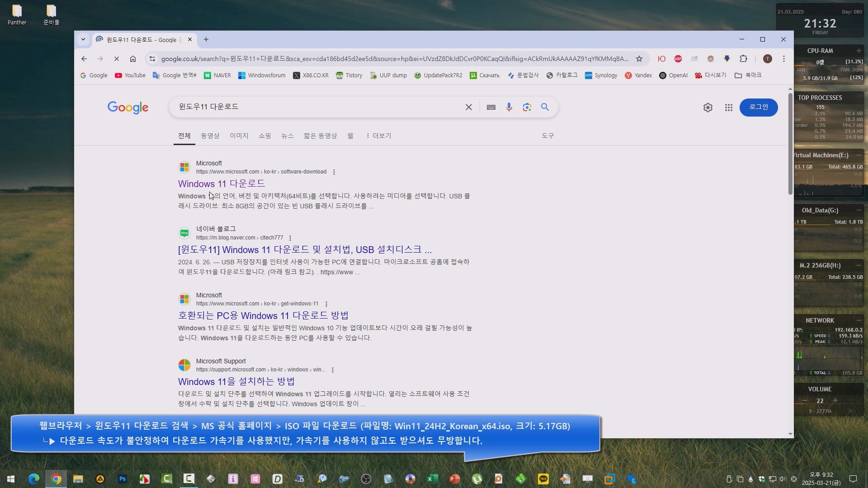Switch to the 쇼핑 tab

264,136
